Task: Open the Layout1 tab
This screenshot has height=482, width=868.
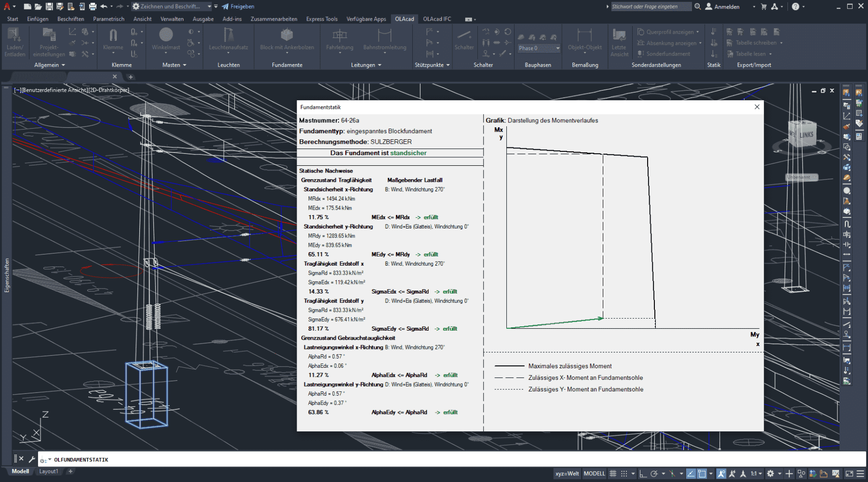Action: point(49,471)
